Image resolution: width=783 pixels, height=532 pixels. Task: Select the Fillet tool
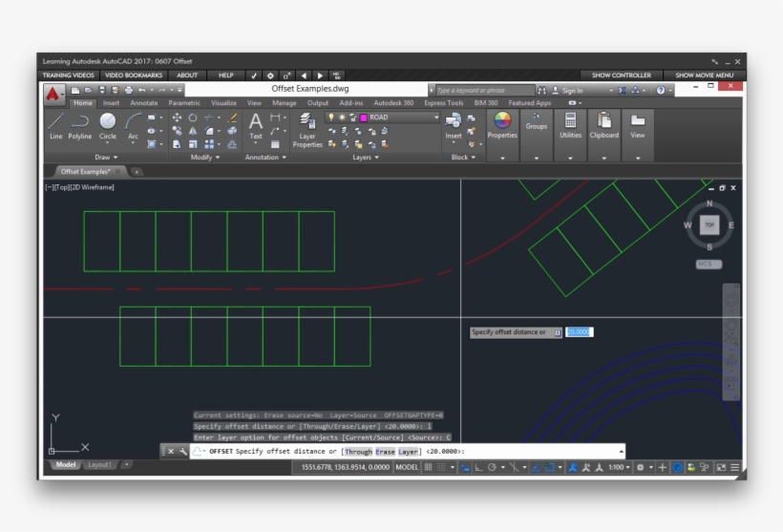(x=209, y=131)
